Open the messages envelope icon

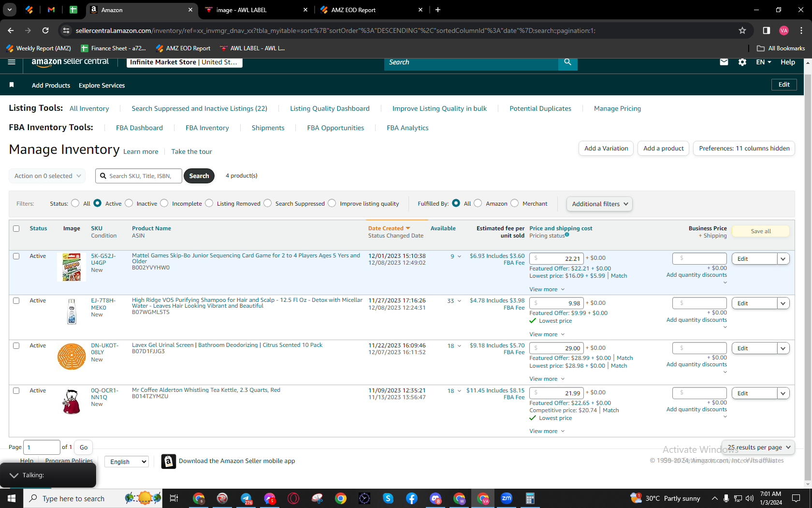tap(724, 62)
